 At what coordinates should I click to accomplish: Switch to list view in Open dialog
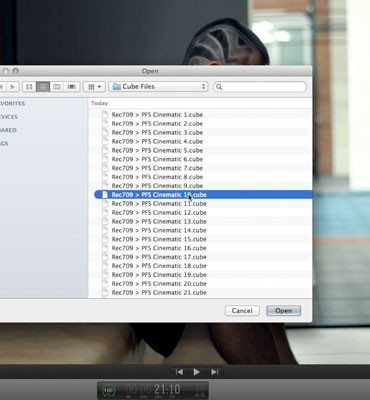(43, 87)
